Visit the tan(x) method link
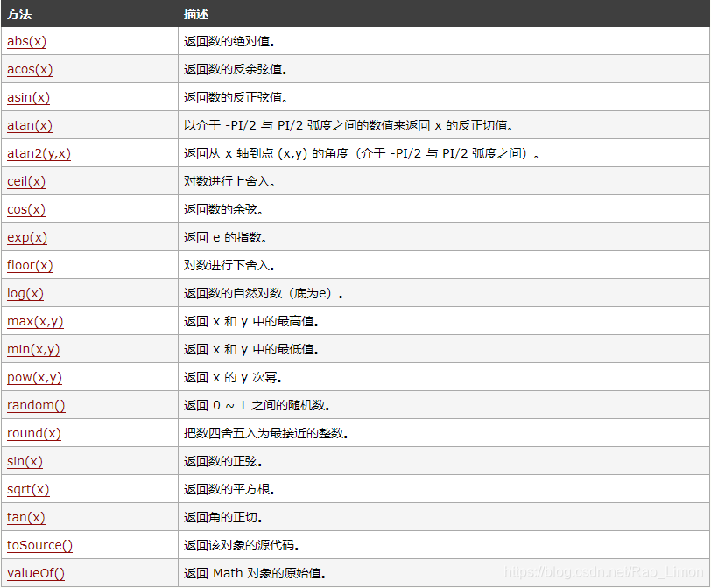 click(x=26, y=517)
